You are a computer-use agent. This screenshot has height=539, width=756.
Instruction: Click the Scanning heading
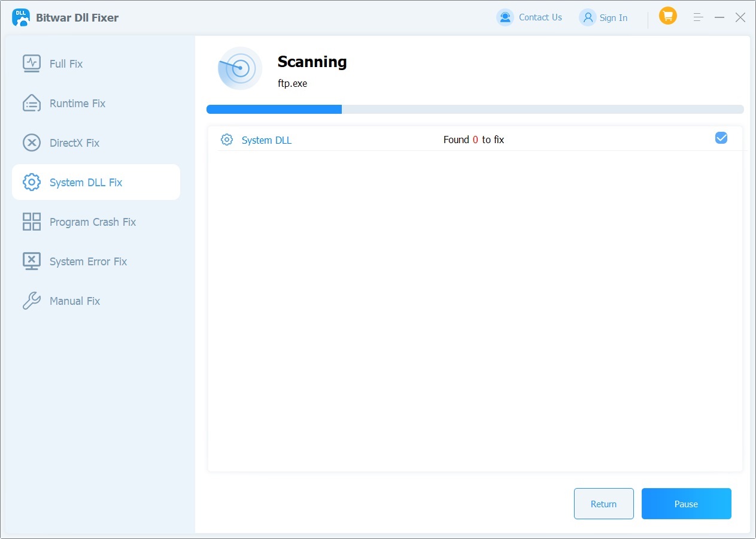pyautogui.click(x=312, y=62)
